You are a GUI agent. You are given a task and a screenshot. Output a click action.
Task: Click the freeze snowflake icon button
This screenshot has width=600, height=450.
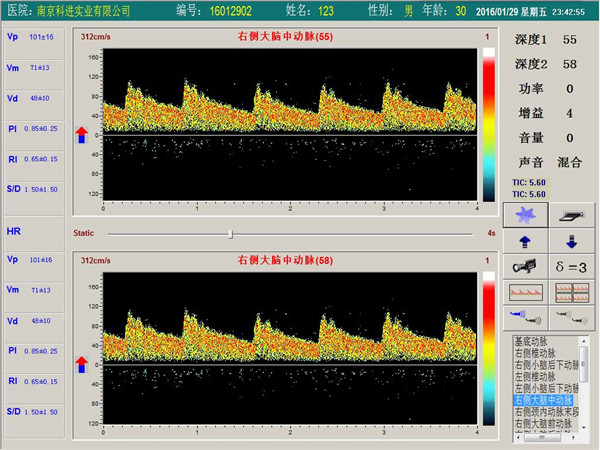click(x=524, y=215)
